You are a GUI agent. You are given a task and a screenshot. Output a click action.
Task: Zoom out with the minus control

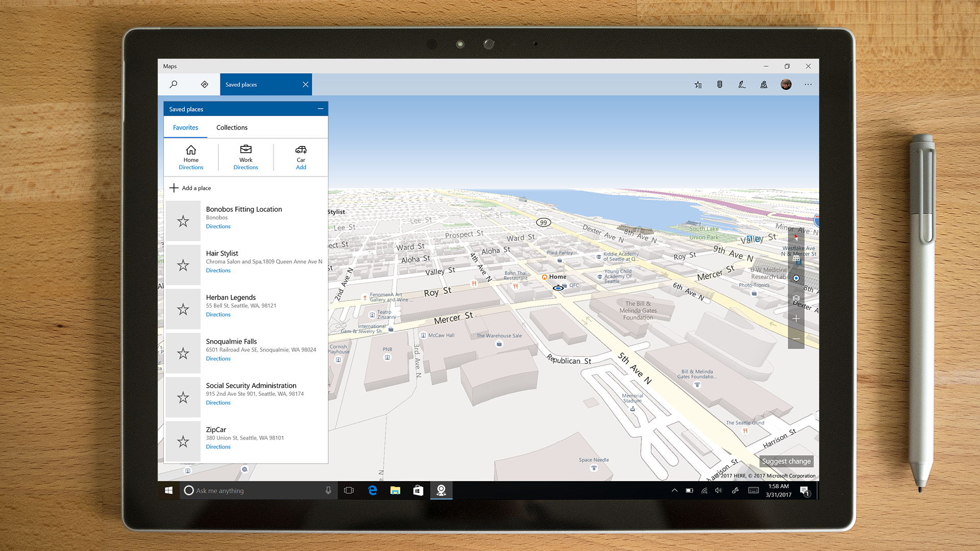coord(796,339)
